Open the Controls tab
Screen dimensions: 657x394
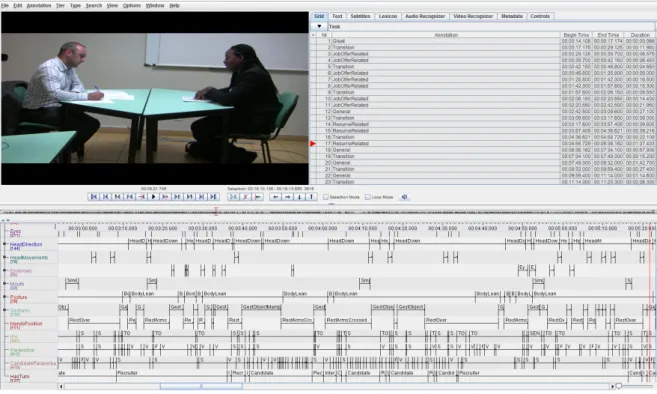540,16
